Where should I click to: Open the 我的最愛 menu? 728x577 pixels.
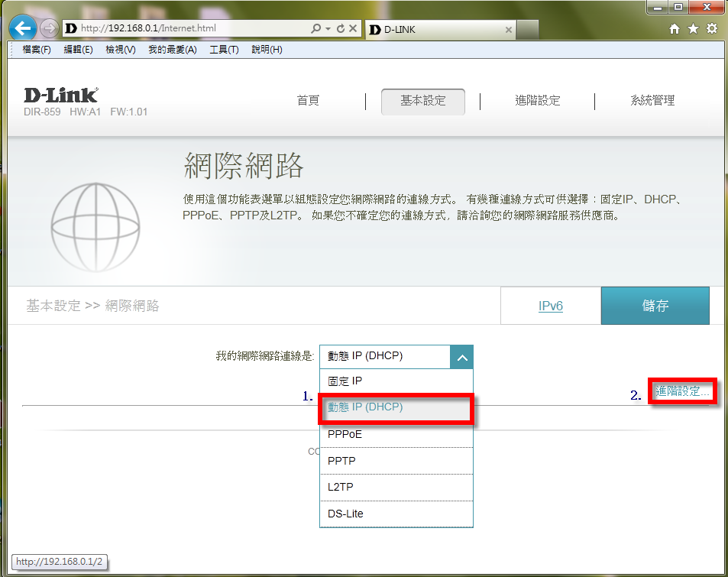tap(172, 50)
